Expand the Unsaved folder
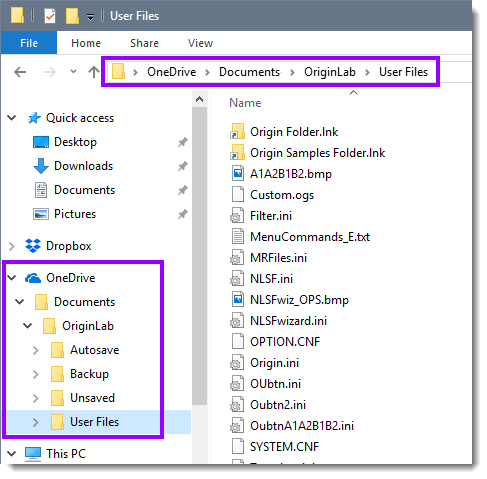The image size is (487, 479). 36,398
